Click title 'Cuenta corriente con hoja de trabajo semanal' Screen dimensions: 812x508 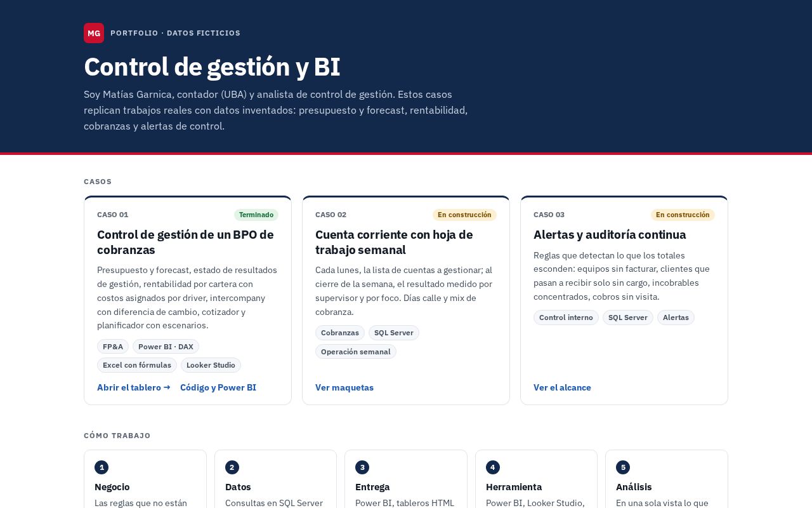click(394, 242)
